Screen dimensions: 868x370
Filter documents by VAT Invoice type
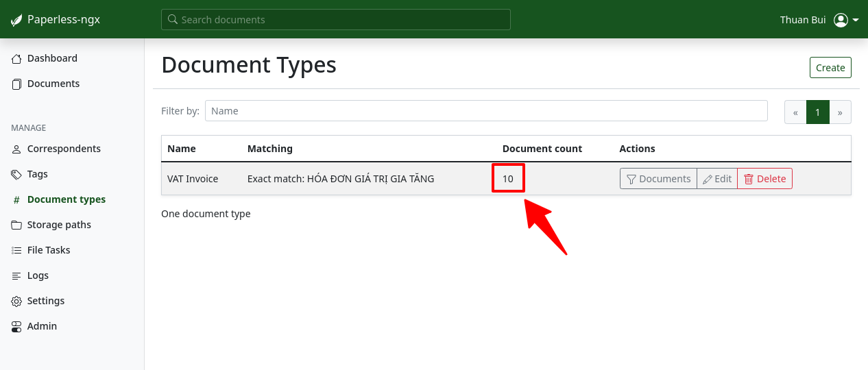point(658,179)
